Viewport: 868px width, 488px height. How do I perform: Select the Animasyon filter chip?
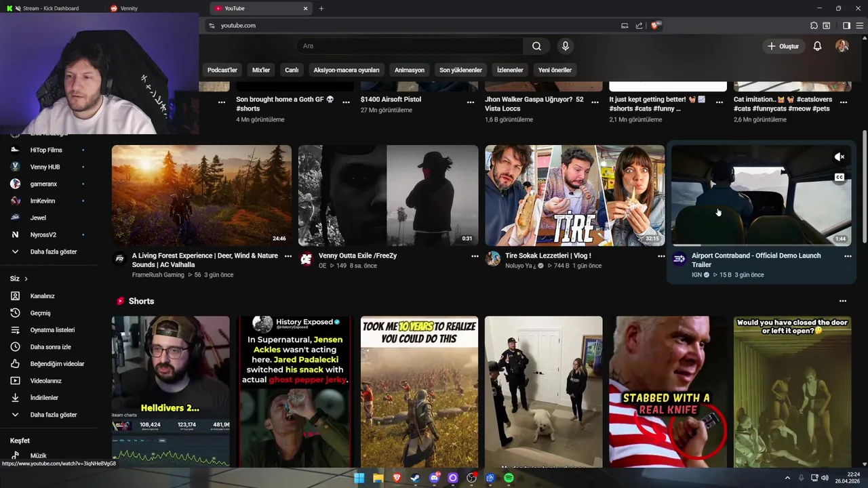pyautogui.click(x=410, y=70)
